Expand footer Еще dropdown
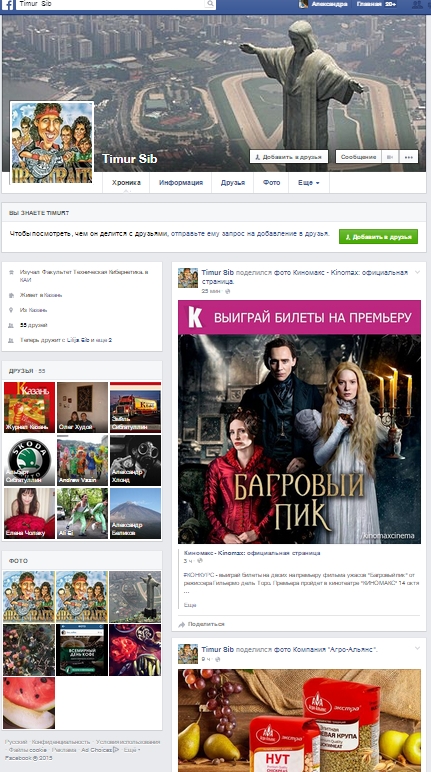This screenshot has width=431, height=772. pos(132,750)
